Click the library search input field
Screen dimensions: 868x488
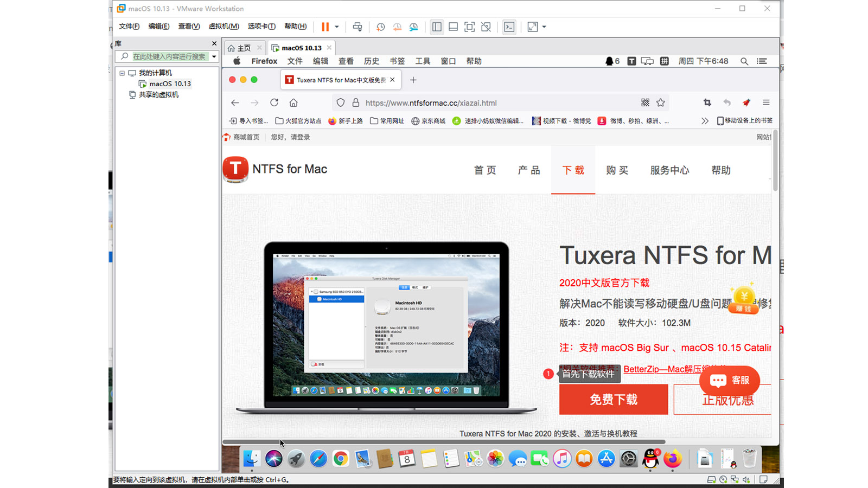(x=169, y=56)
